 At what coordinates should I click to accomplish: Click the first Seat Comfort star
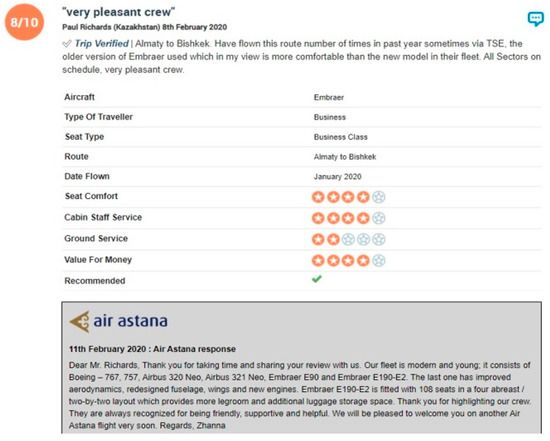(x=318, y=197)
